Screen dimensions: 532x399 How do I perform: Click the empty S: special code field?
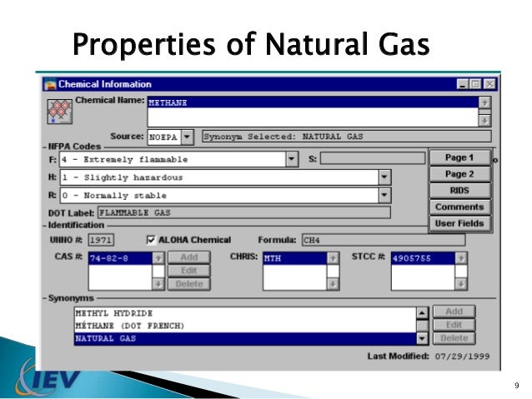tap(373, 158)
